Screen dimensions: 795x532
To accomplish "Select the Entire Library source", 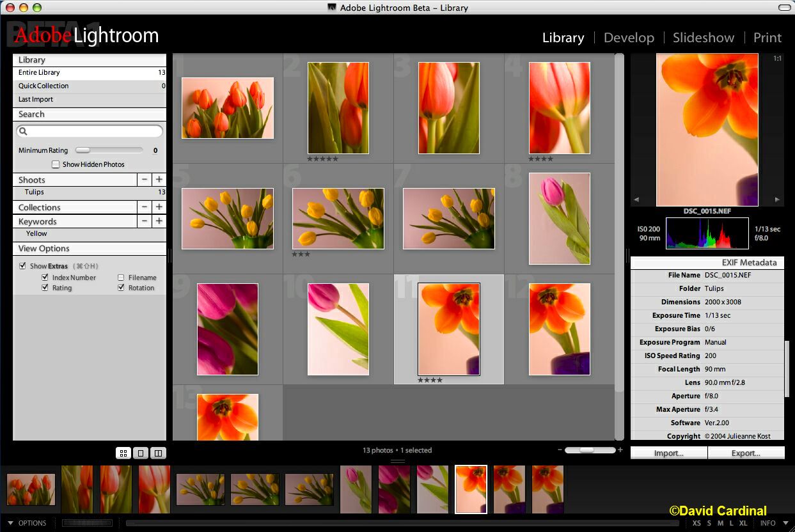I will coord(90,73).
